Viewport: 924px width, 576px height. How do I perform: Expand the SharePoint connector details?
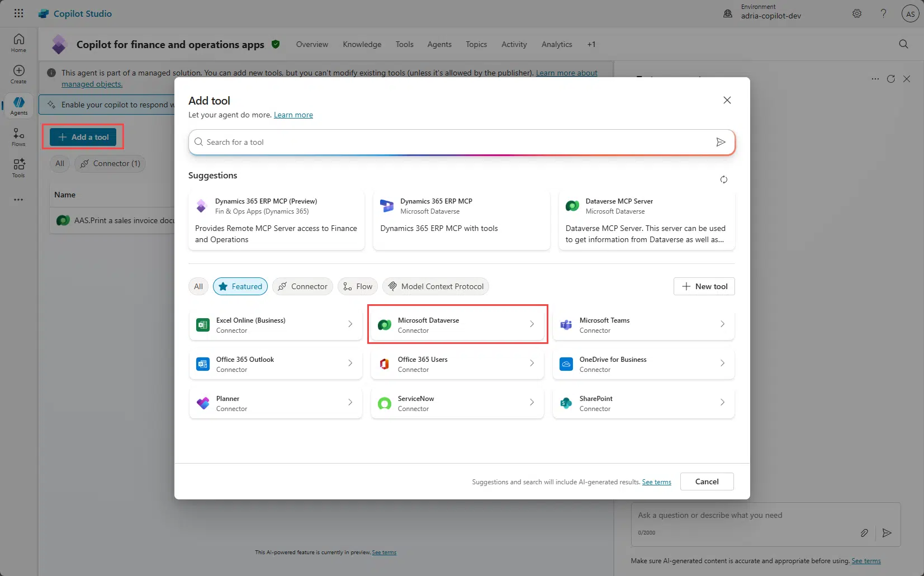722,403
